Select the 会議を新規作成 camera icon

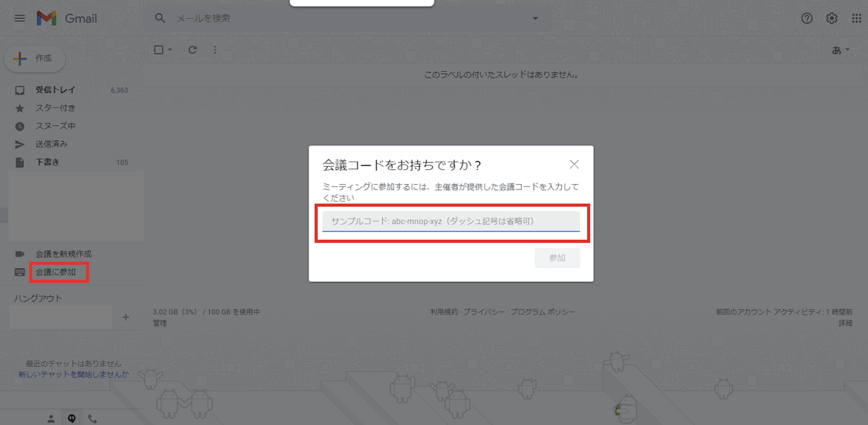click(19, 254)
